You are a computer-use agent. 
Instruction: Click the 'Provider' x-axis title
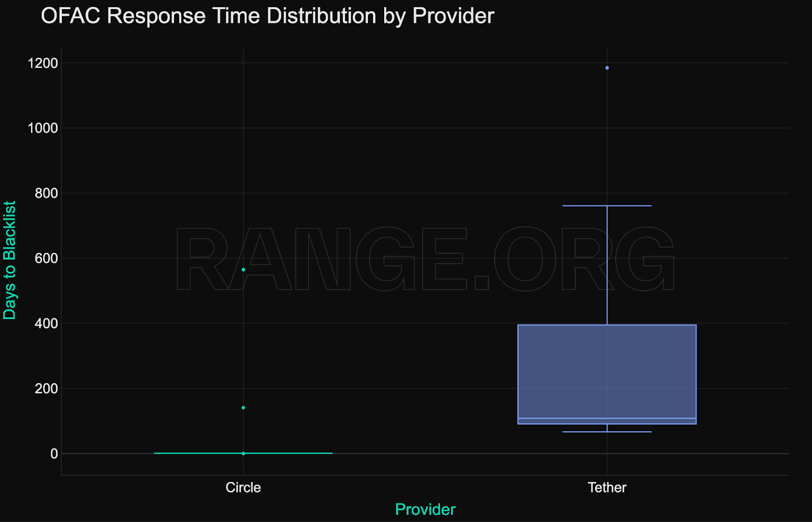[x=425, y=509]
